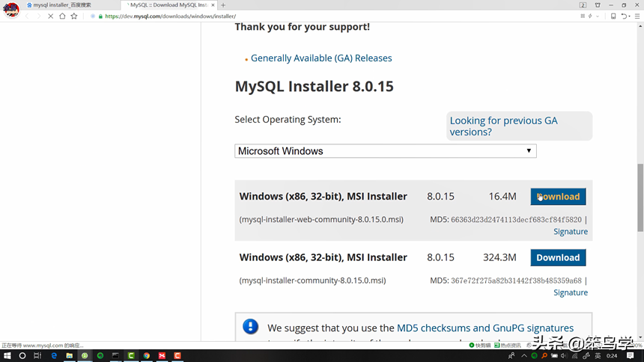Open the Windows notification center icon
The height and width of the screenshot is (362, 644).
coord(631,356)
